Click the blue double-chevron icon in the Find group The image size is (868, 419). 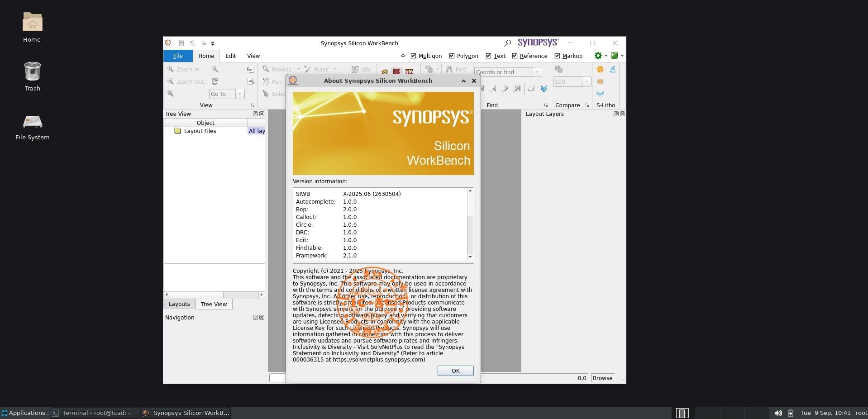[544, 89]
